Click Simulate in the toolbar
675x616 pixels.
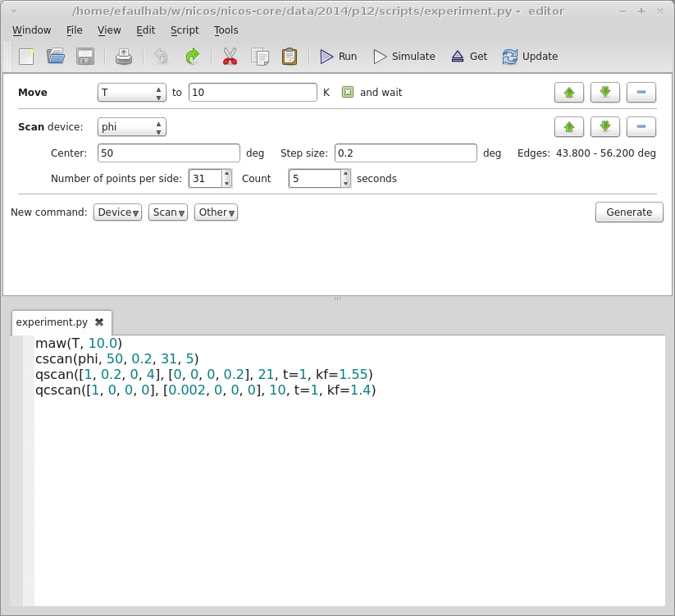404,57
